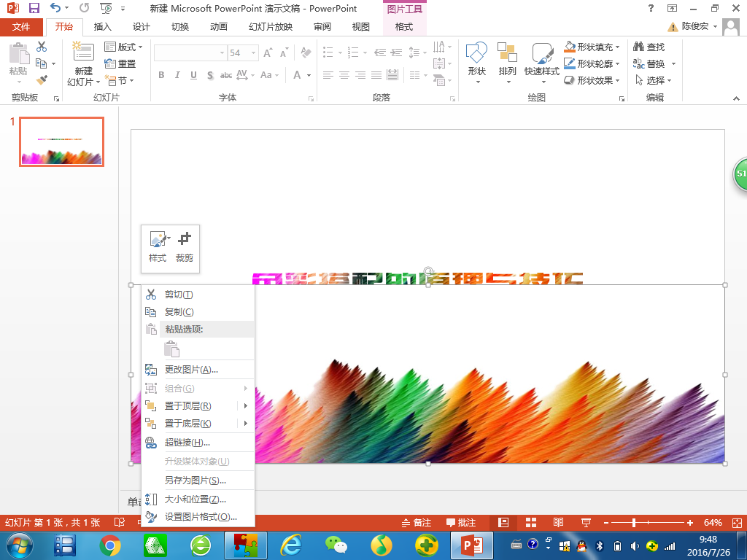Image resolution: width=747 pixels, height=560 pixels.
Task: Open Section (节) dropdown
Action: (x=119, y=81)
